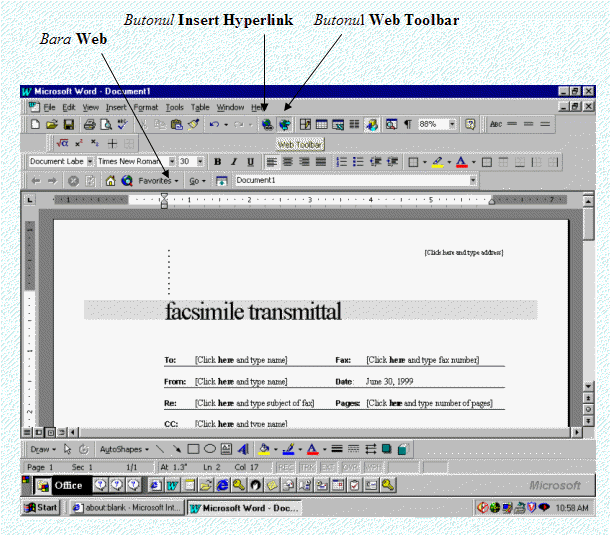This screenshot has height=535, width=610.
Task: Open the Table menu
Action: click(x=200, y=107)
